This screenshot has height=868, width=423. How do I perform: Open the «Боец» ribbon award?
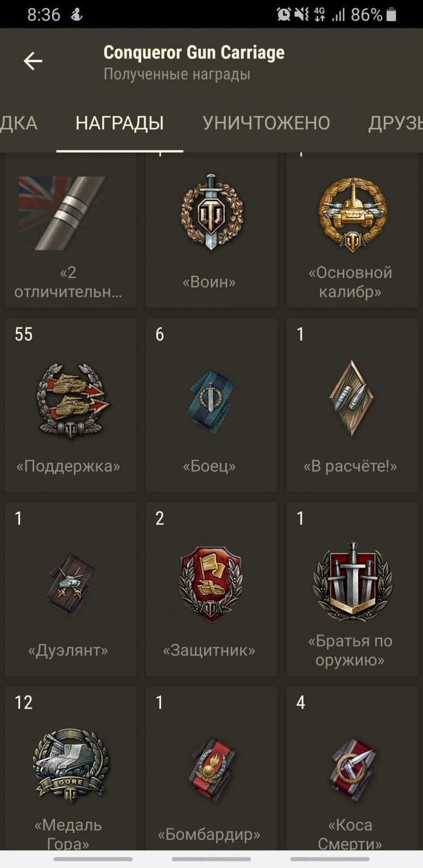211,400
